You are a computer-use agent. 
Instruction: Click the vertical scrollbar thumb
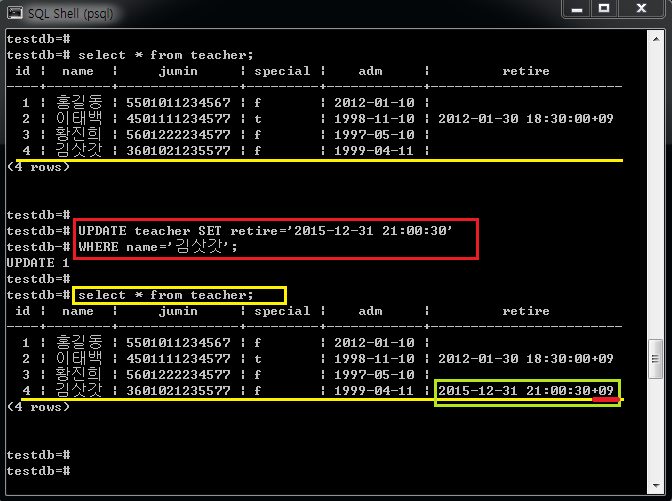(656, 359)
